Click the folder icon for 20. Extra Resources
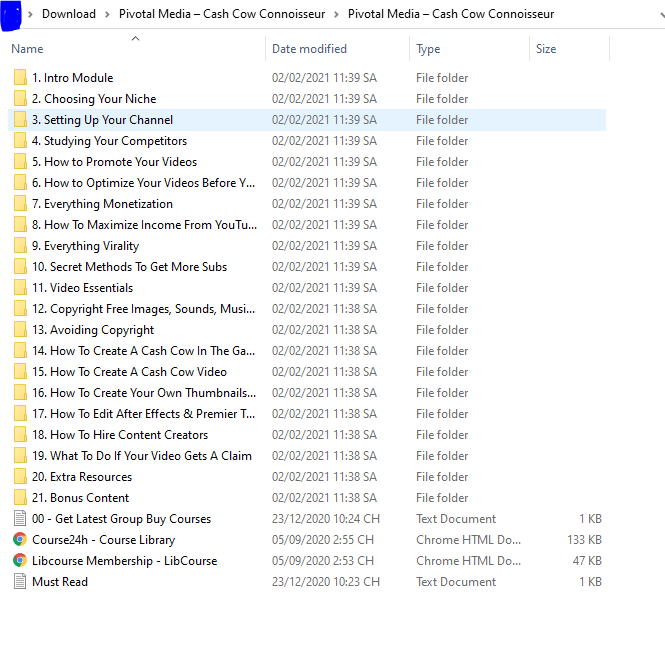This screenshot has height=652, width=665. [20, 476]
